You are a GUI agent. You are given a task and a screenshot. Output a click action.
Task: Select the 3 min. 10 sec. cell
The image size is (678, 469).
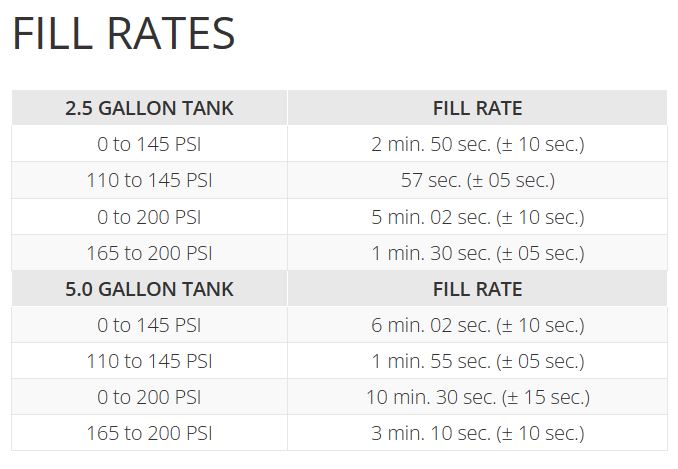pyautogui.click(x=477, y=433)
